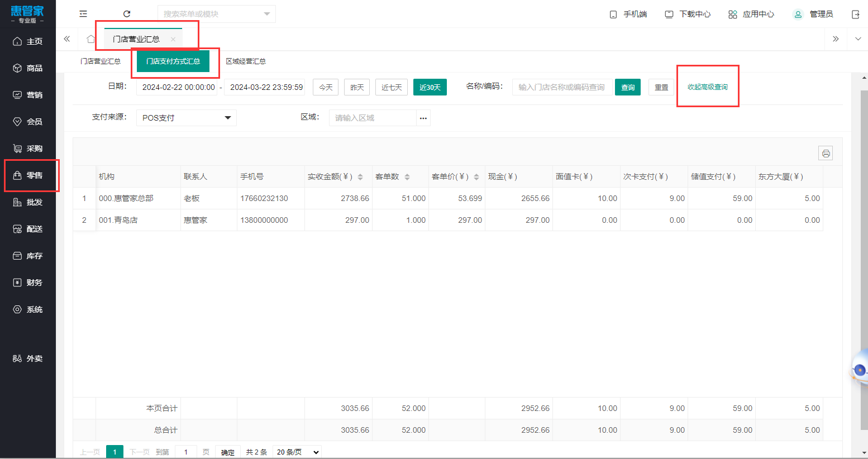The height and width of the screenshot is (459, 868).
Task: Click the logout icon at top right
Action: (x=855, y=14)
